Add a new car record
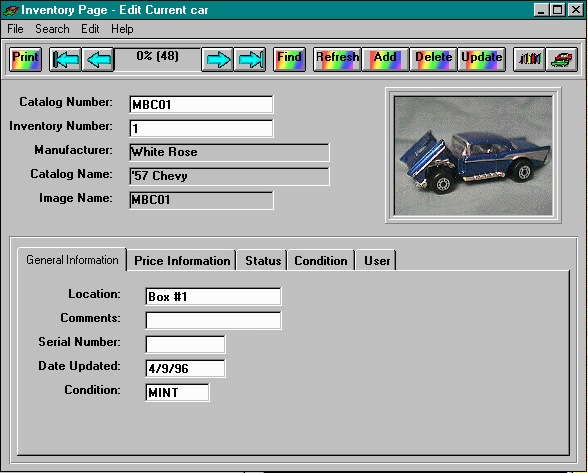Image resolution: width=588 pixels, height=473 pixels. [x=385, y=59]
